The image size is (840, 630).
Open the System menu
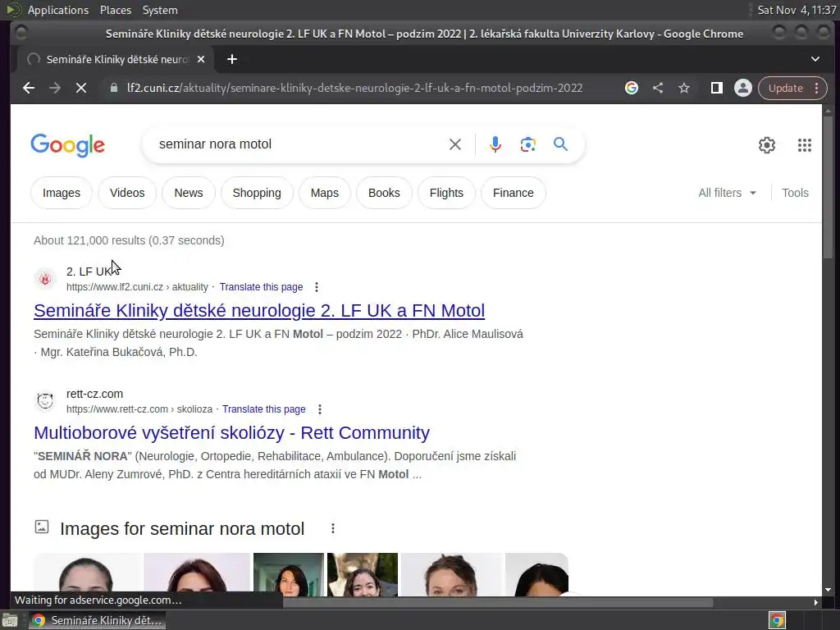pyautogui.click(x=160, y=10)
